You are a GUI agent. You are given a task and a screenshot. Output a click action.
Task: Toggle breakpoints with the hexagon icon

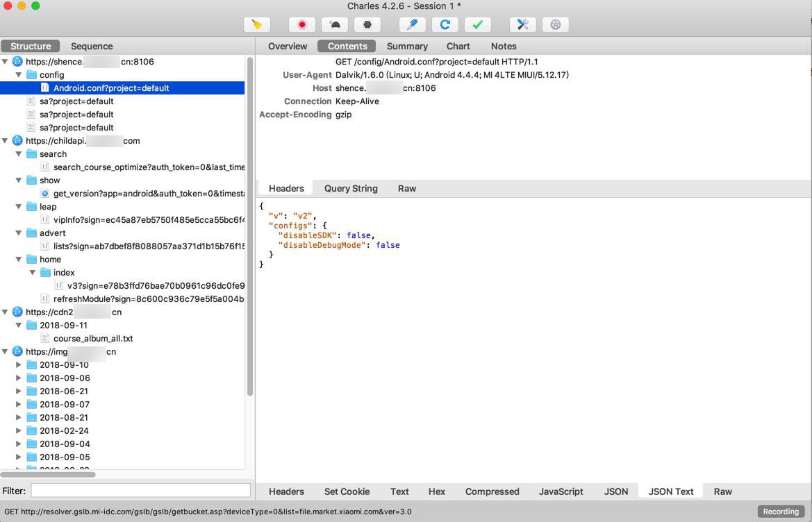[367, 25]
